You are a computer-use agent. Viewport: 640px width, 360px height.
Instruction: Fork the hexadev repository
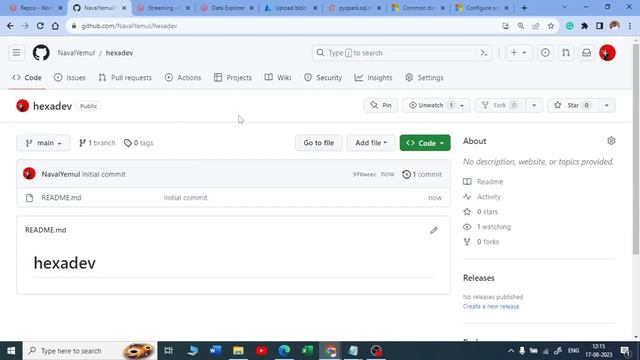point(500,105)
